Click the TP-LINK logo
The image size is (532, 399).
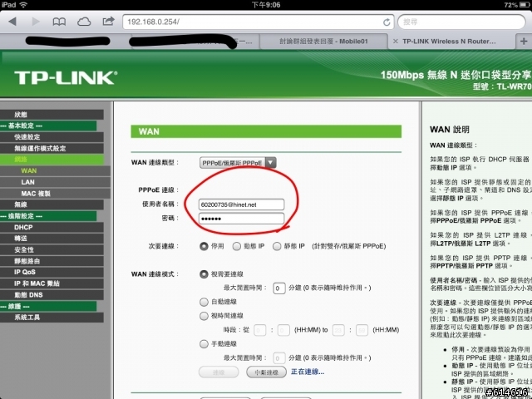click(66, 77)
